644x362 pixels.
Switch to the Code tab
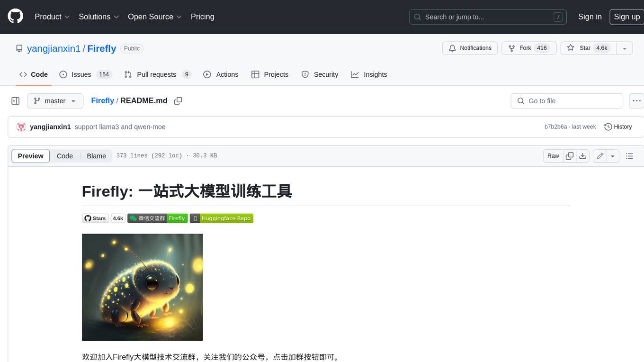point(34,74)
